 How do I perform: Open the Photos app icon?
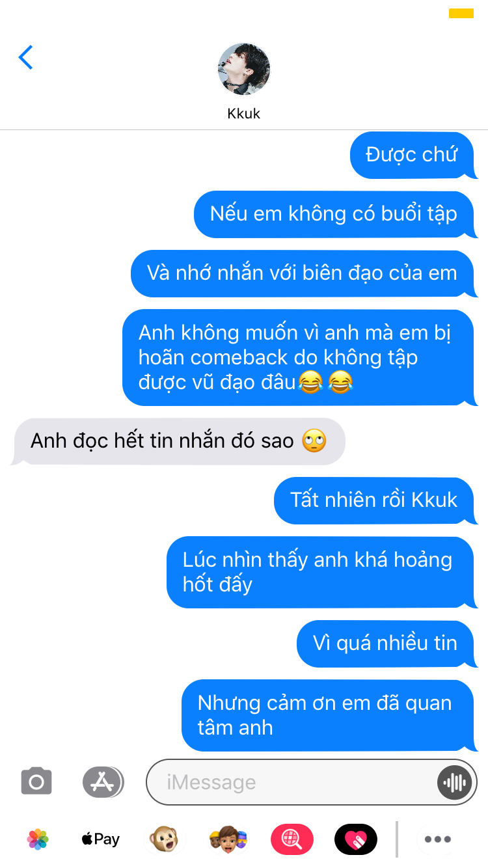click(38, 839)
